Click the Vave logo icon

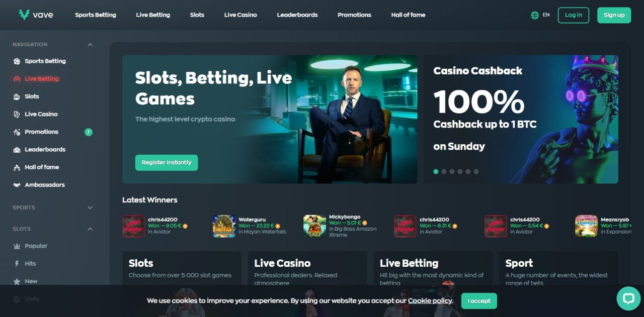point(24,15)
